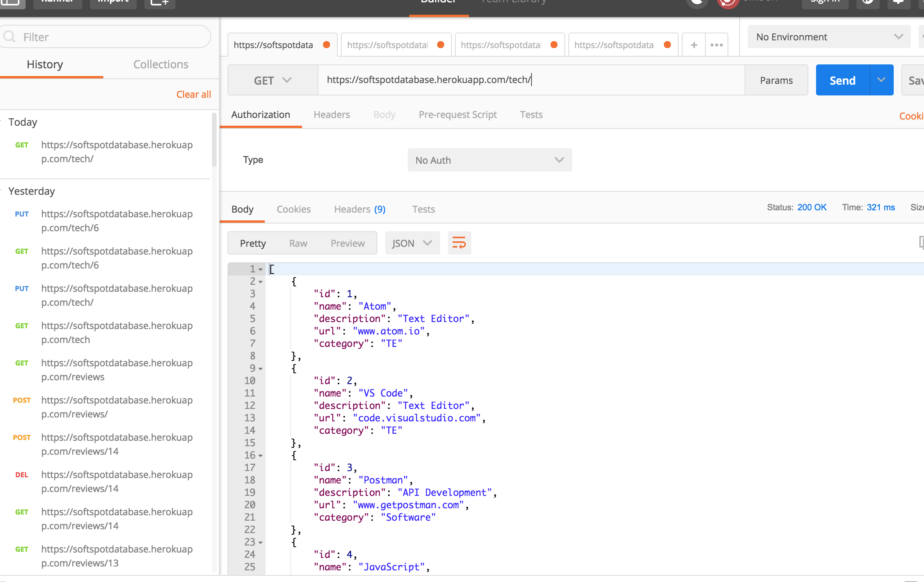Click the "www.atom.io" url value
Viewport: 924px width, 582px height.
pos(389,331)
